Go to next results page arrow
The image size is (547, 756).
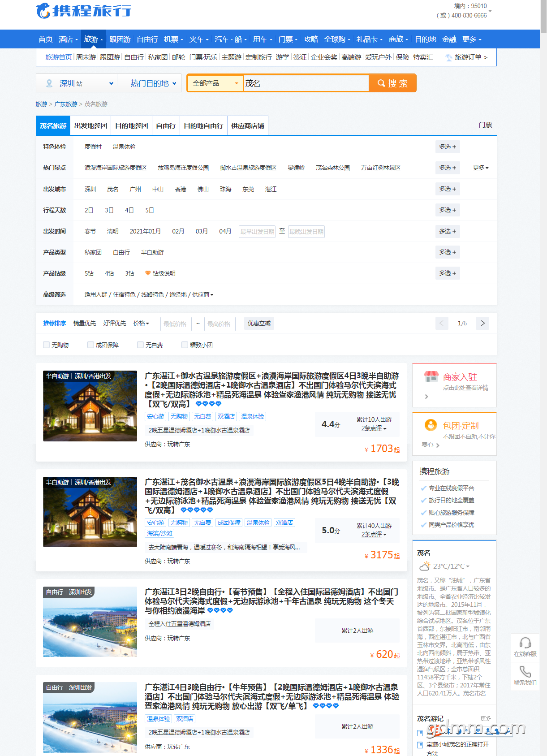482,323
